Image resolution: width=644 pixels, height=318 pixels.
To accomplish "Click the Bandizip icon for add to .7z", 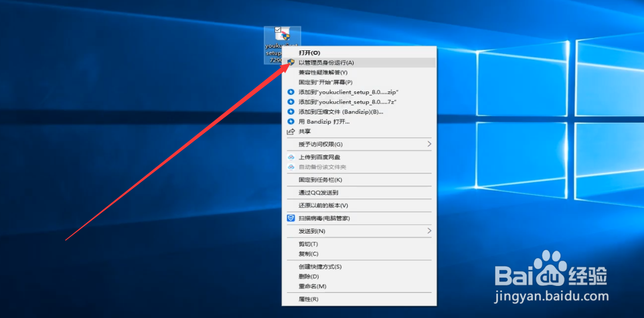I will pyautogui.click(x=291, y=102).
